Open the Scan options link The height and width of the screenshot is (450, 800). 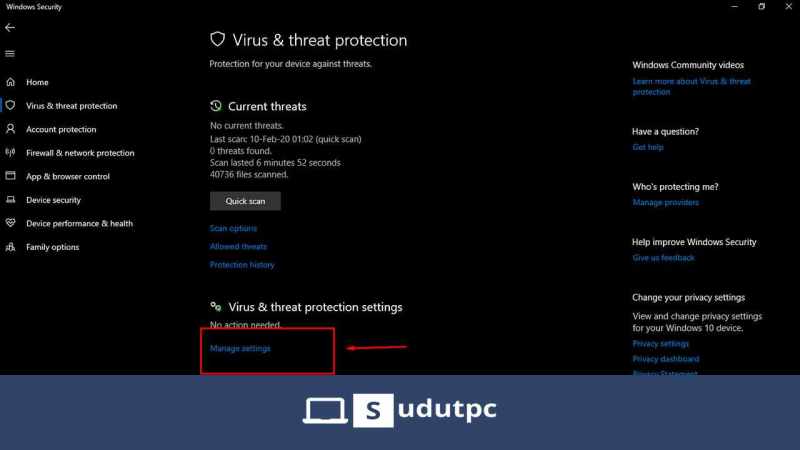pyautogui.click(x=233, y=228)
